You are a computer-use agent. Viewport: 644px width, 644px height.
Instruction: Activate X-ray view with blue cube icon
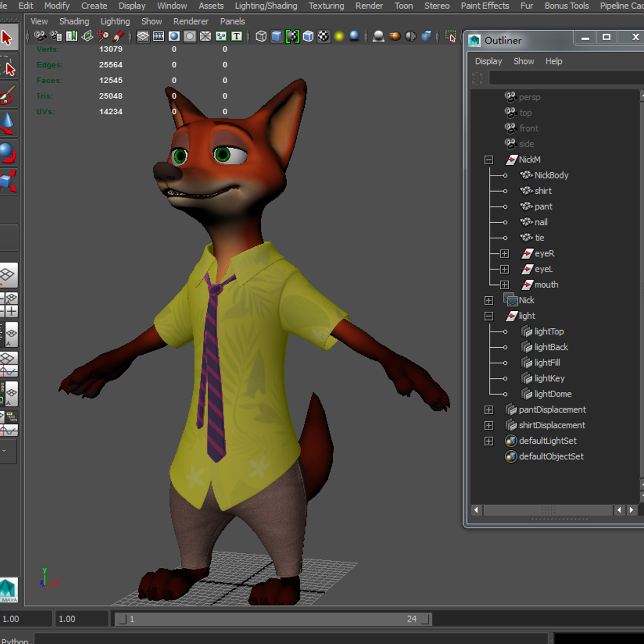308,36
